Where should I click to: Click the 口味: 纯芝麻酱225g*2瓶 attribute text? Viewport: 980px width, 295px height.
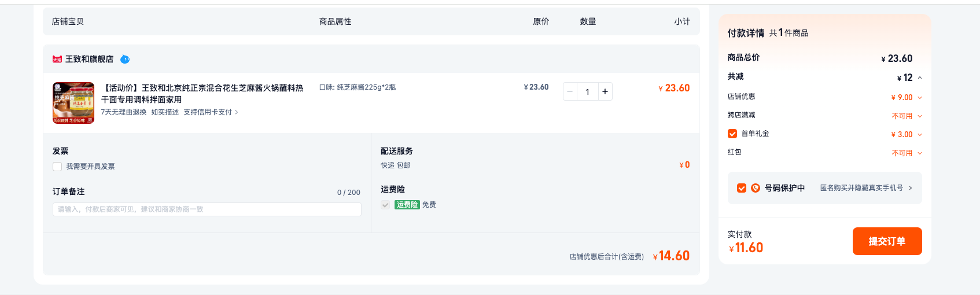(x=358, y=87)
